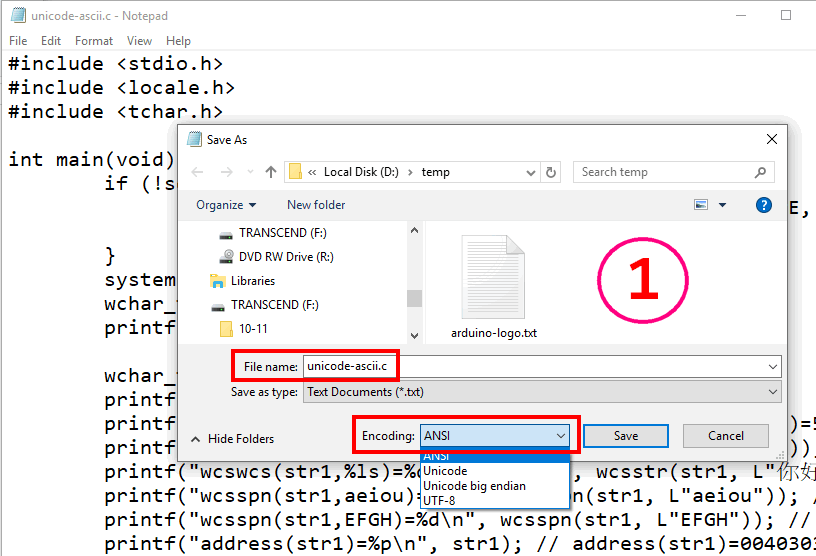The height and width of the screenshot is (556, 816).
Task: Open the Libraries folder in tree
Action: tap(252, 280)
